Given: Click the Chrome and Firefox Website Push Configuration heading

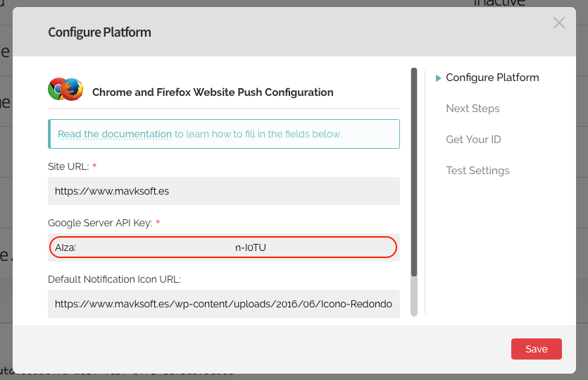Looking at the screenshot, I should [x=213, y=92].
